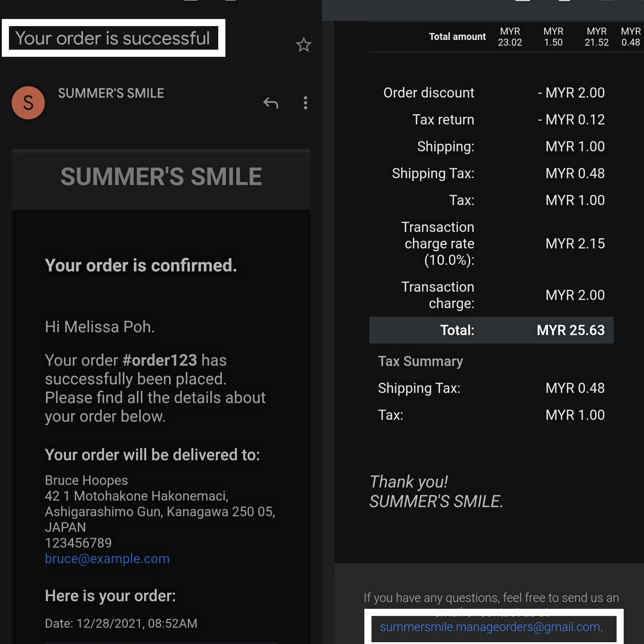Click the large SUMMER'S SMILE banner heading
Image resolution: width=644 pixels, height=644 pixels.
(161, 176)
